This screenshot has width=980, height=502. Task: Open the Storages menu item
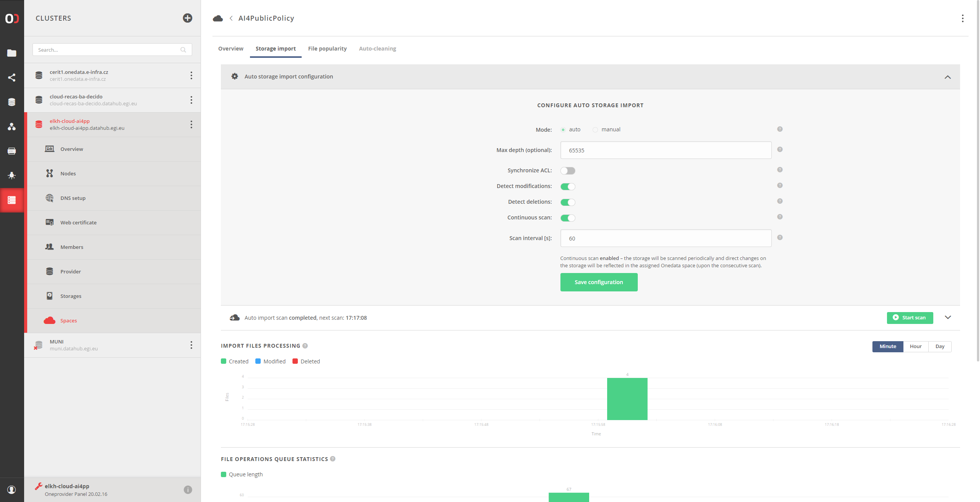tap(71, 296)
